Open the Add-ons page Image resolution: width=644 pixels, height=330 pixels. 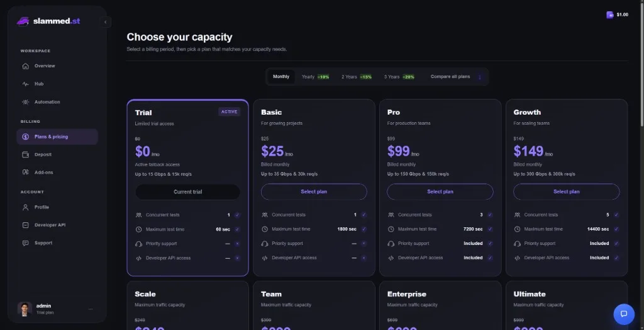pyautogui.click(x=57, y=173)
